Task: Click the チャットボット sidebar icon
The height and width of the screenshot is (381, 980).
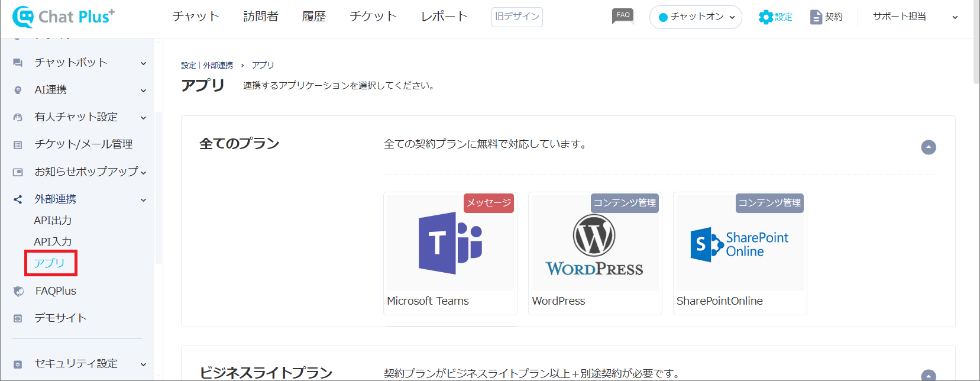Action: (x=18, y=63)
